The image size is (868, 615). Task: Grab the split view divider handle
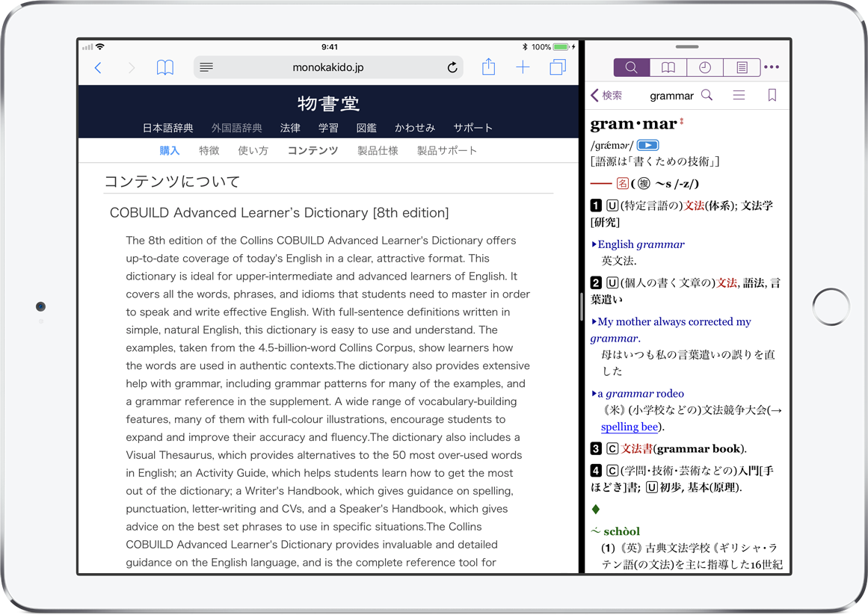(x=582, y=307)
